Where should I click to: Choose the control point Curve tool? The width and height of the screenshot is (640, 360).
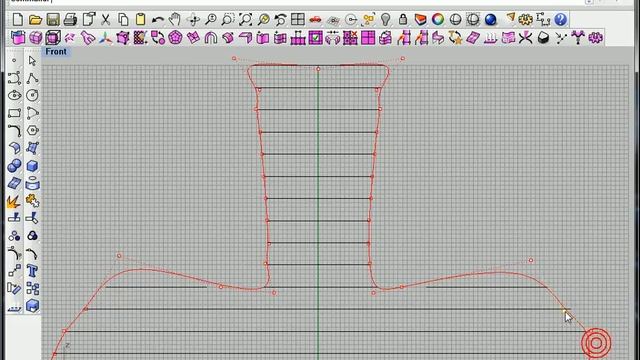pos(14,78)
